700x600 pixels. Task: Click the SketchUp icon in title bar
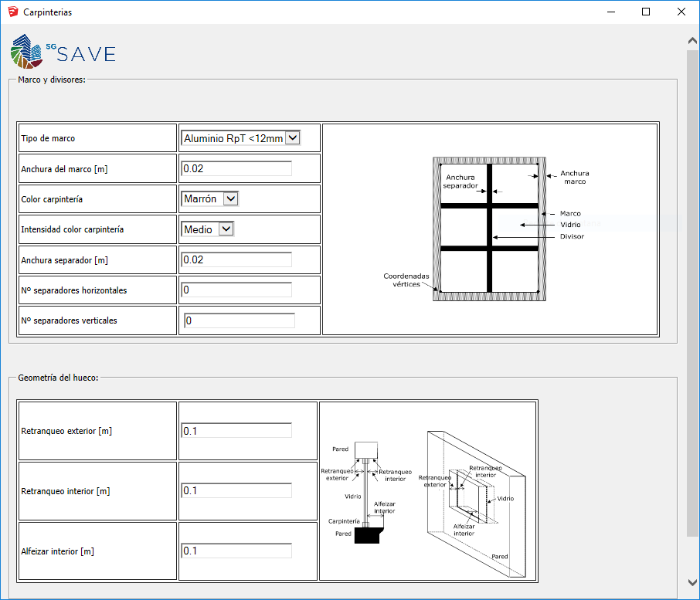coord(12,12)
